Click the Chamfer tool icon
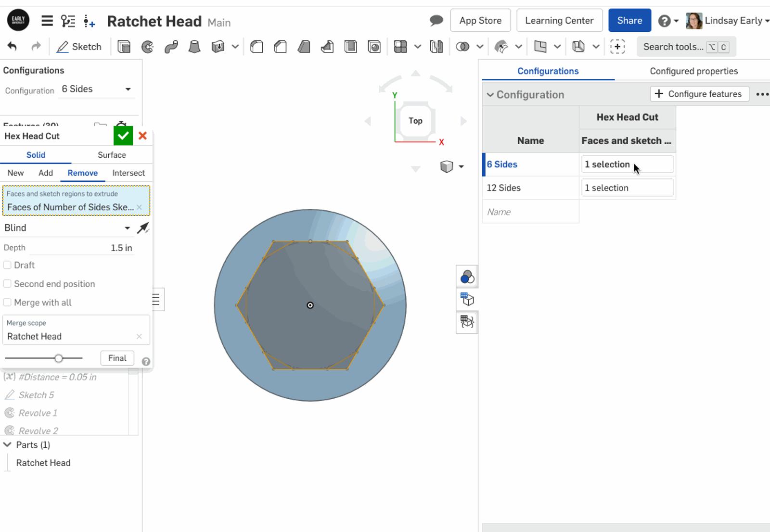The height and width of the screenshot is (532, 770). (x=280, y=47)
